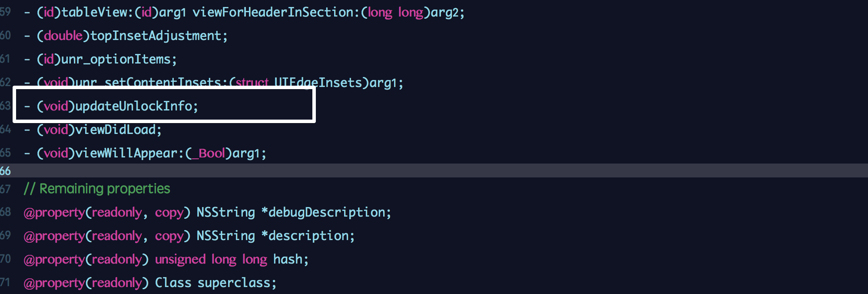This screenshot has height=294, width=868.
Task: Click the "// Remaining properties" comment
Action: (97, 189)
